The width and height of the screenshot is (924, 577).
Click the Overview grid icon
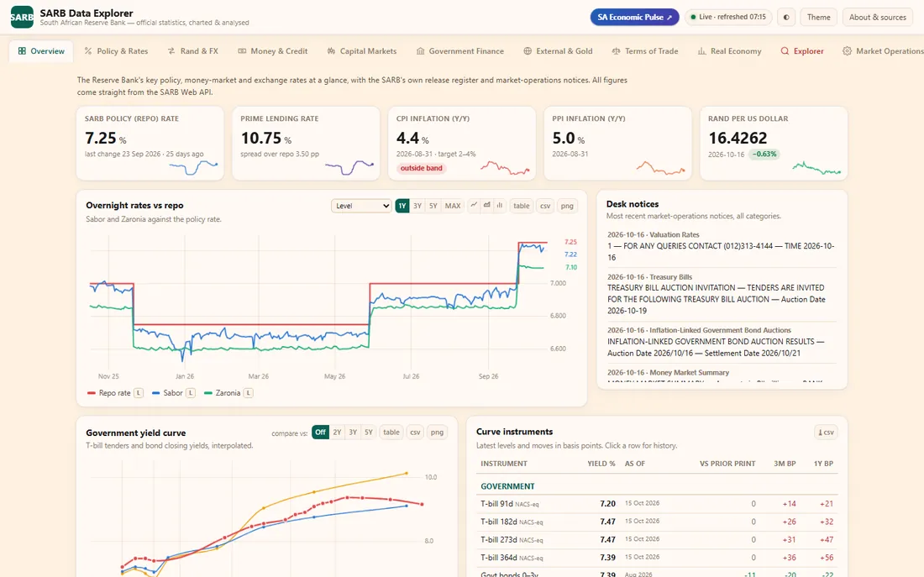[x=22, y=51]
